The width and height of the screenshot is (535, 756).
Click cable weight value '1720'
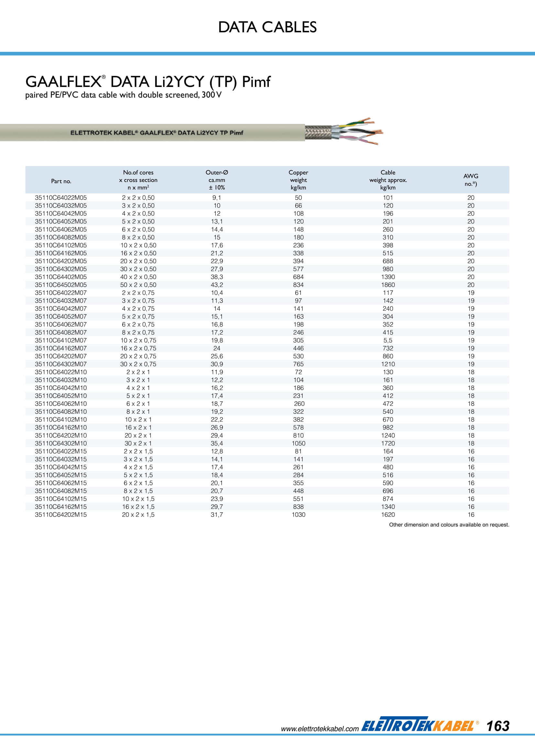(388, 443)
